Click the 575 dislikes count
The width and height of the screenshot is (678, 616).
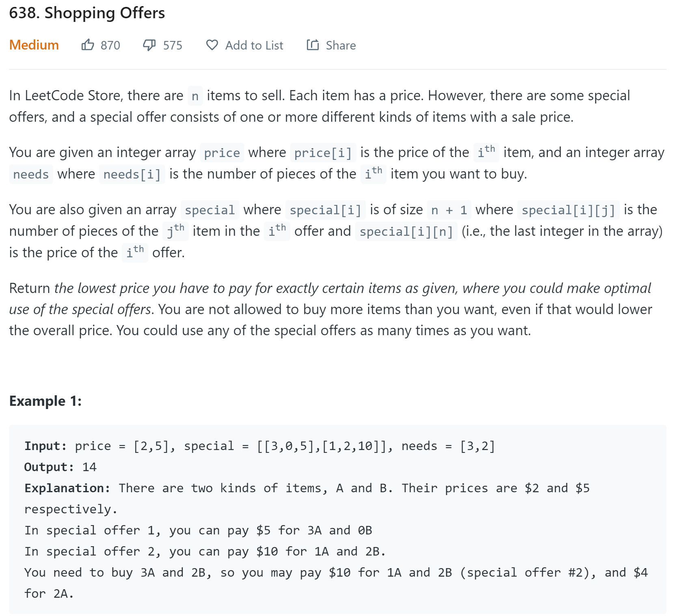pos(173,45)
